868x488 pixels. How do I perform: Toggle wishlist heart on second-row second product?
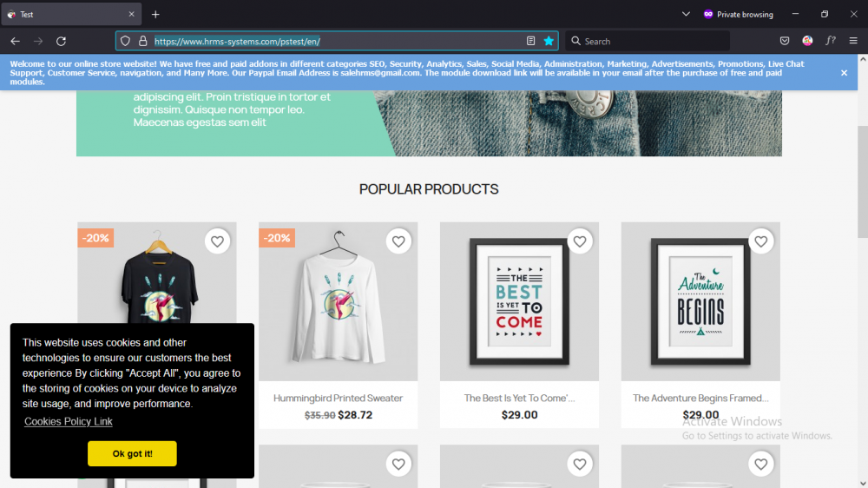398,465
